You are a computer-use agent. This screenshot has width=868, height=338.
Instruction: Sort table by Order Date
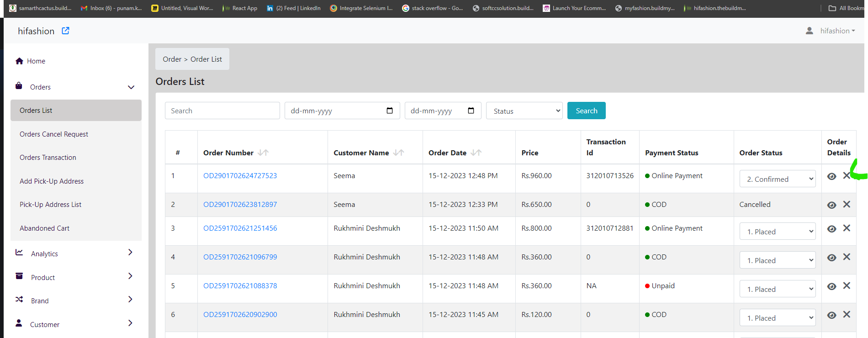pyautogui.click(x=476, y=153)
